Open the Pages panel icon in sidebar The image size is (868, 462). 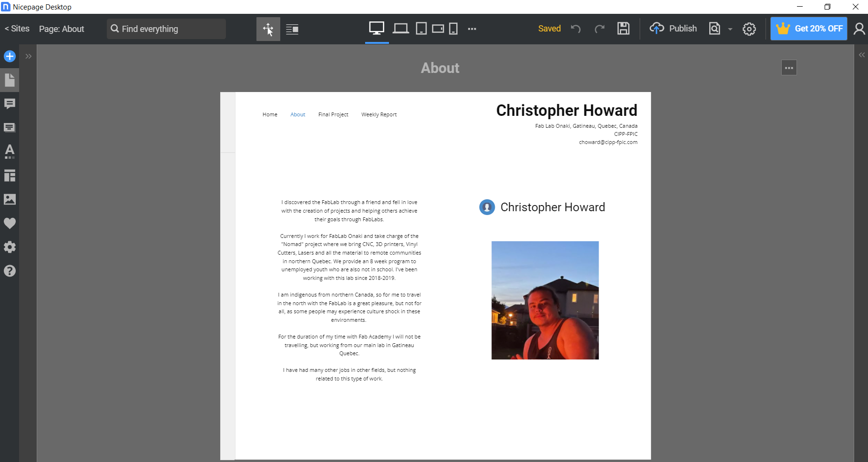coord(10,80)
